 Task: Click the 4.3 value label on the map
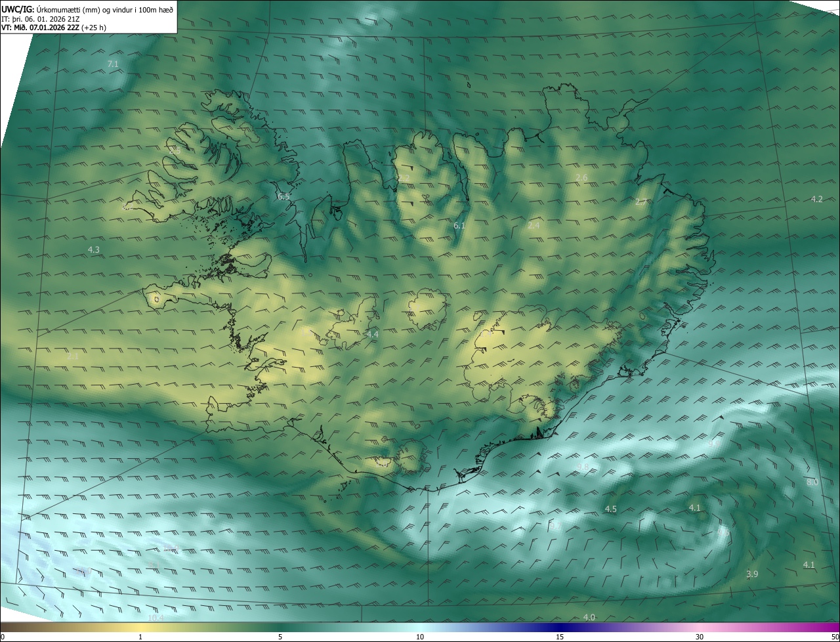94,249
